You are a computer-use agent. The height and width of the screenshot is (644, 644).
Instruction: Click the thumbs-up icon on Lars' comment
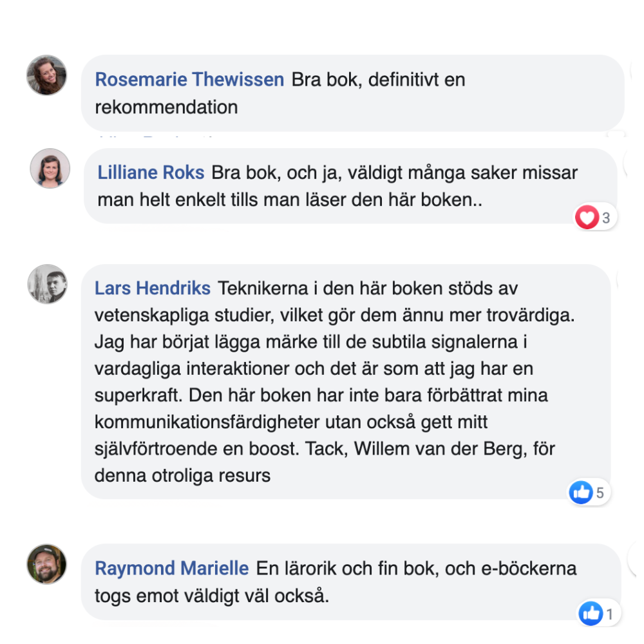(x=581, y=493)
